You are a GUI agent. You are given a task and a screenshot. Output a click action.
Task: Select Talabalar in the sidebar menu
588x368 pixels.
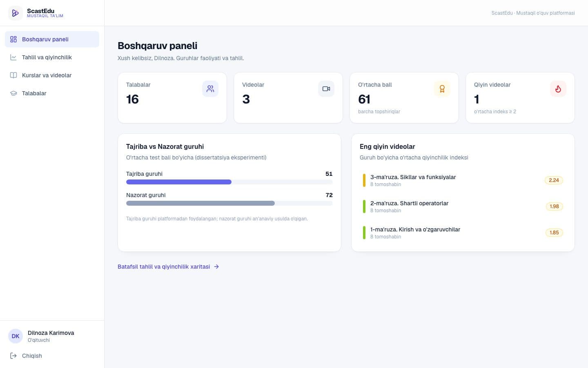click(52, 93)
